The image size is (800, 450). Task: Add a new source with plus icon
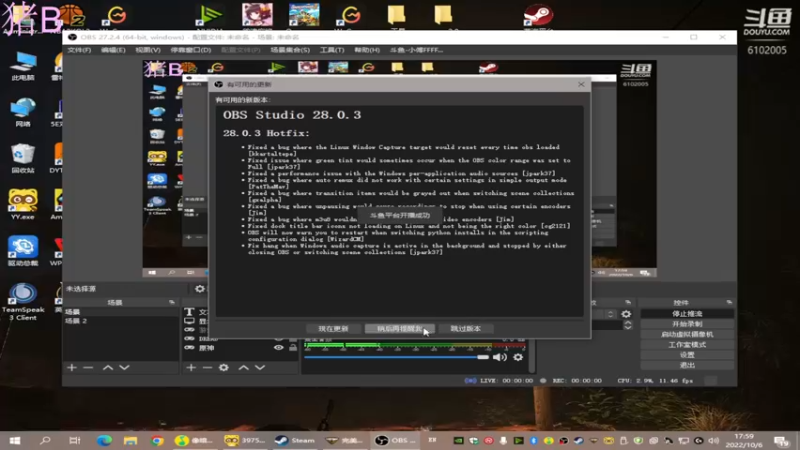191,367
